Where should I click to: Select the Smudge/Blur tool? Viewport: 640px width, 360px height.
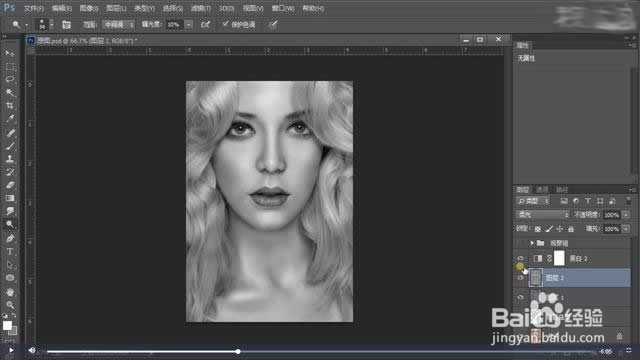click(10, 211)
